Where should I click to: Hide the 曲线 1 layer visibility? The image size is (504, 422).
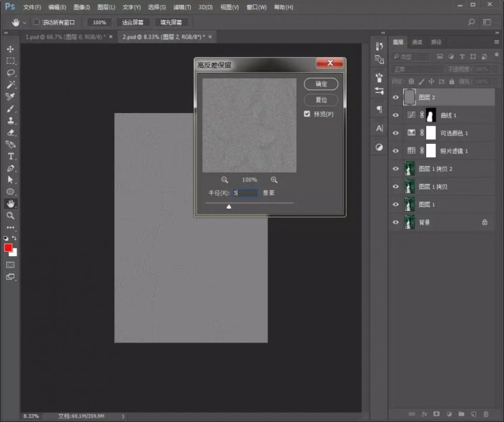(395, 115)
